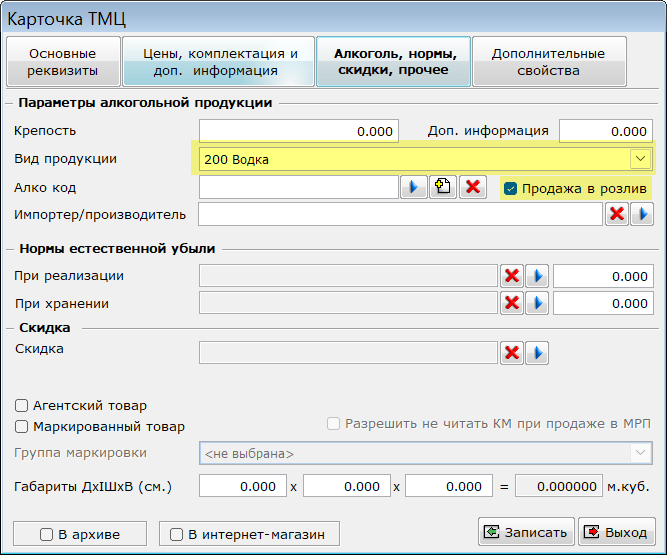Clear the При реализации norm via red cross
Image resolution: width=667 pixels, height=555 pixels.
(x=512, y=276)
